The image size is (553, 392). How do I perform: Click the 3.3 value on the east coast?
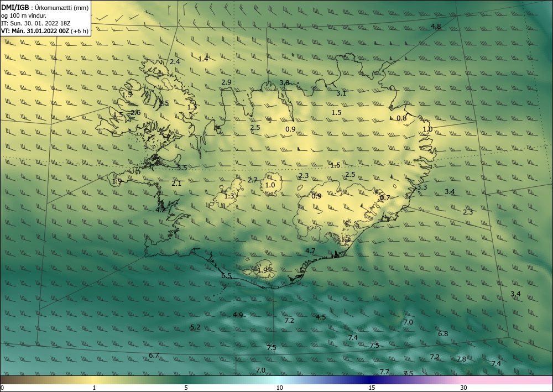pyautogui.click(x=422, y=187)
